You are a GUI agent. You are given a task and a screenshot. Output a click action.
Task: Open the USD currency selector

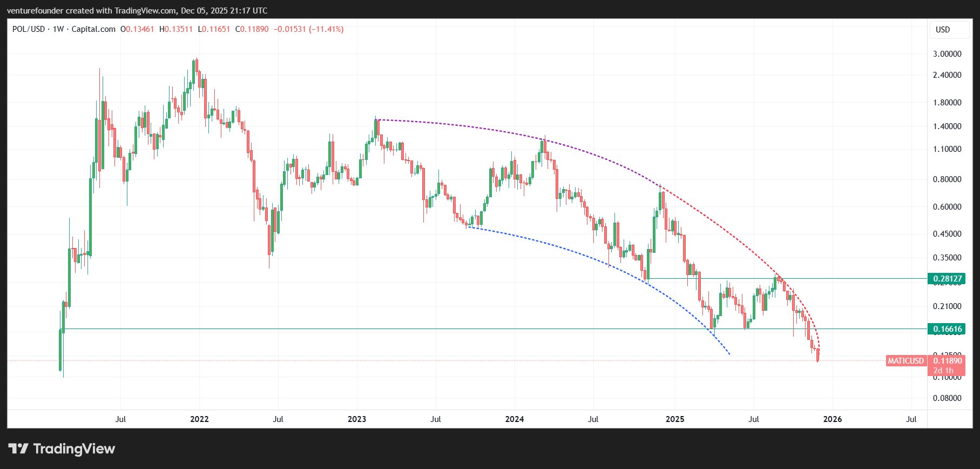[x=949, y=30]
